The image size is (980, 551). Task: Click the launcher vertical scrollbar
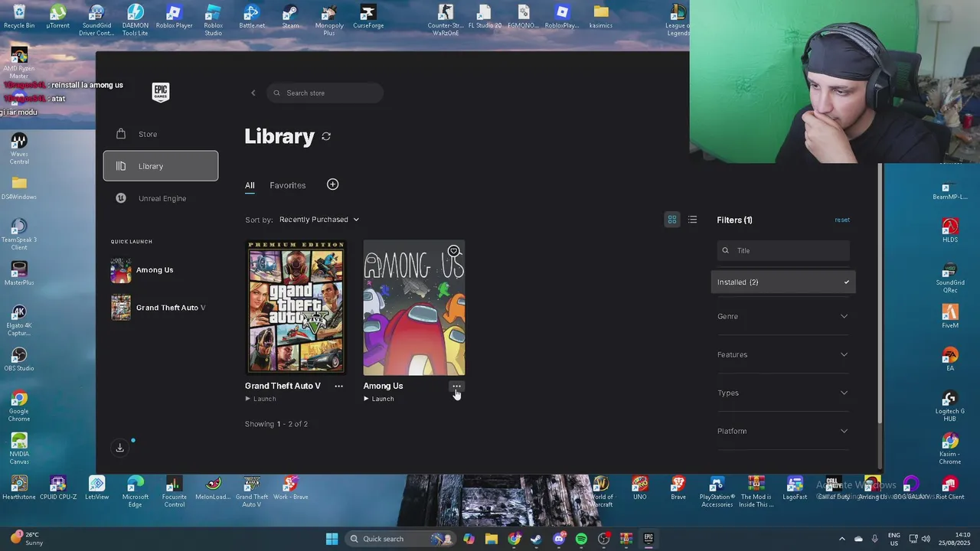tap(880, 295)
